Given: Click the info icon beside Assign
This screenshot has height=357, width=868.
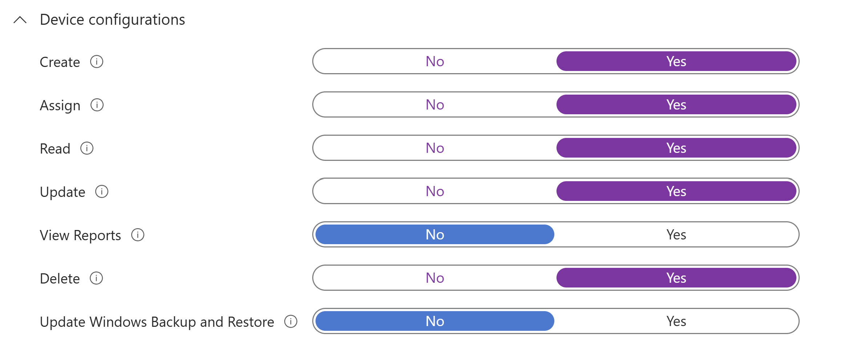Looking at the screenshot, I should click(x=97, y=105).
